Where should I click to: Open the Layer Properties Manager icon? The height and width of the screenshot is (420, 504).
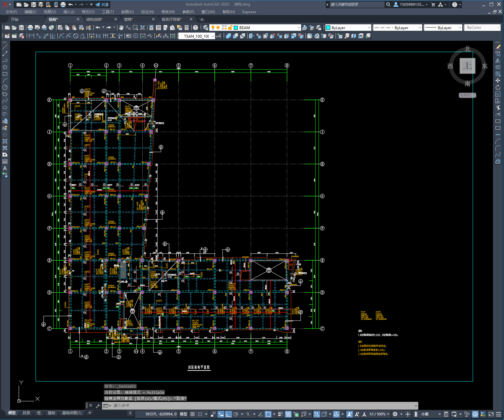[206, 28]
